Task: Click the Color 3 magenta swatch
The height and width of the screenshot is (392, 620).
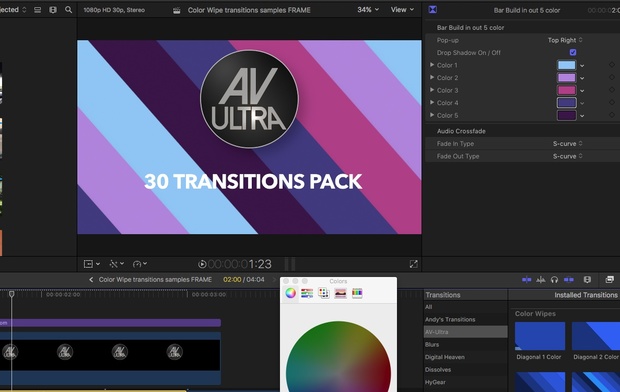Action: point(567,90)
